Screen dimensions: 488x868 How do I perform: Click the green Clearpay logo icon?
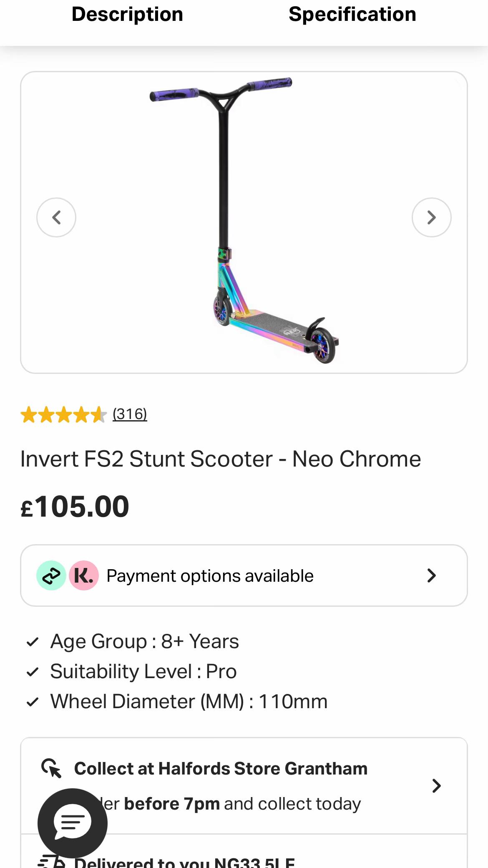click(51, 575)
